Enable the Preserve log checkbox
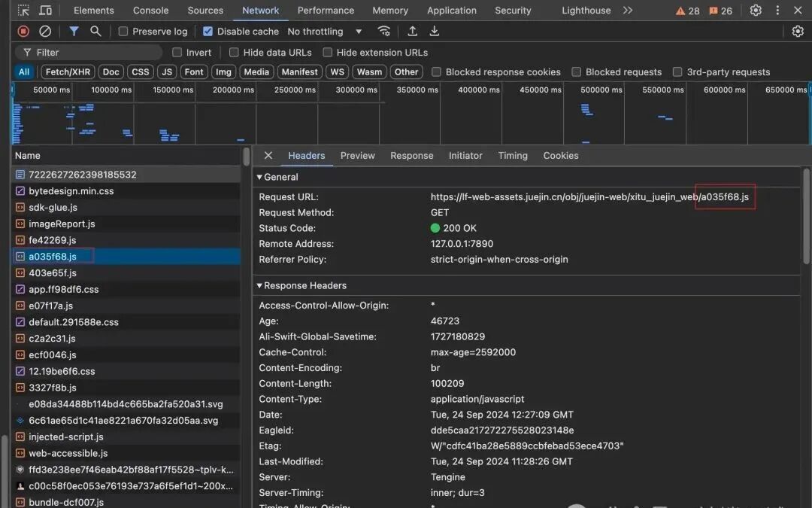 pos(124,32)
